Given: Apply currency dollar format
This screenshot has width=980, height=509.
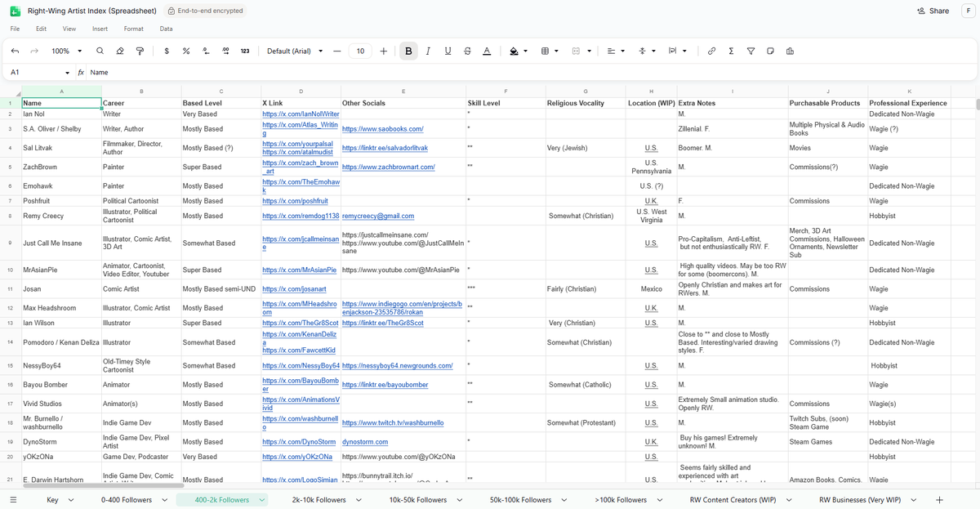Looking at the screenshot, I should 167,51.
